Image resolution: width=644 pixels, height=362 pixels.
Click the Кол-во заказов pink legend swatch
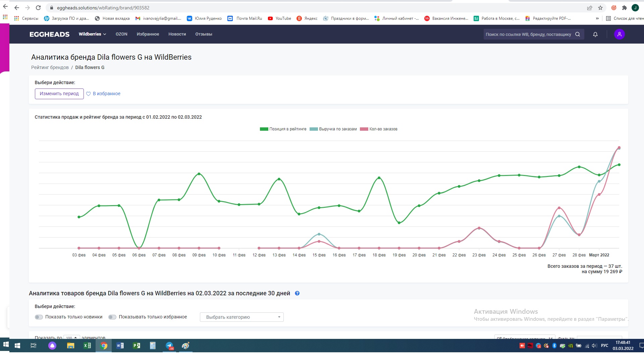(364, 129)
